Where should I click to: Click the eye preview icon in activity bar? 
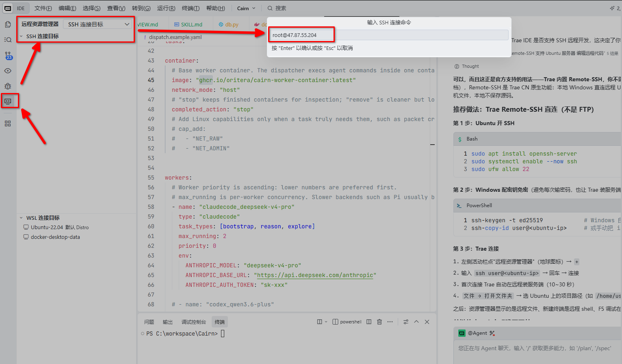pyautogui.click(x=8, y=71)
